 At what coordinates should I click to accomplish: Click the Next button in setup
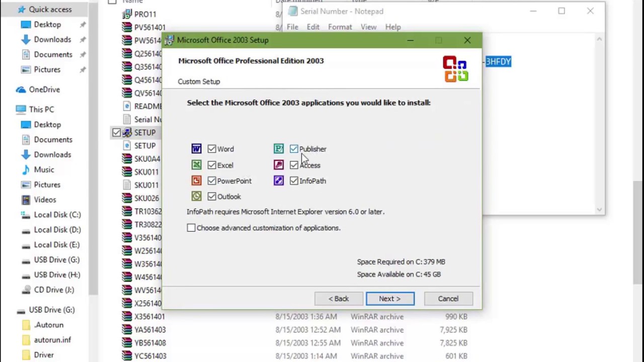click(x=390, y=299)
